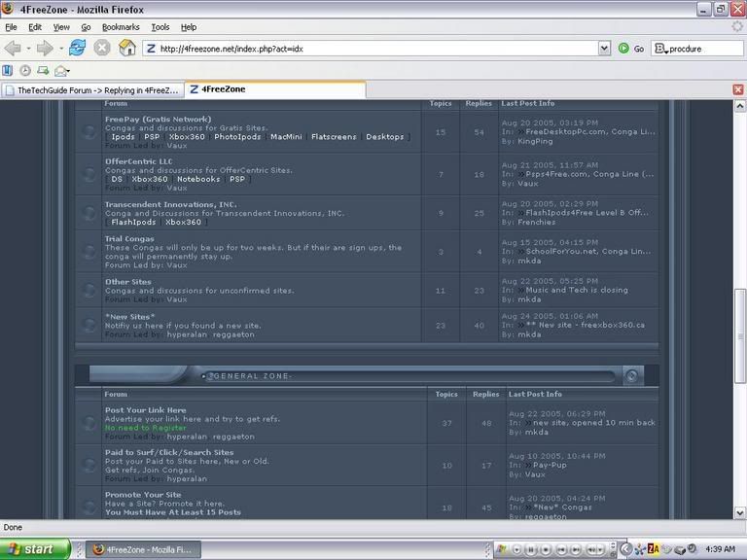Click the Stop loading button

[102, 48]
